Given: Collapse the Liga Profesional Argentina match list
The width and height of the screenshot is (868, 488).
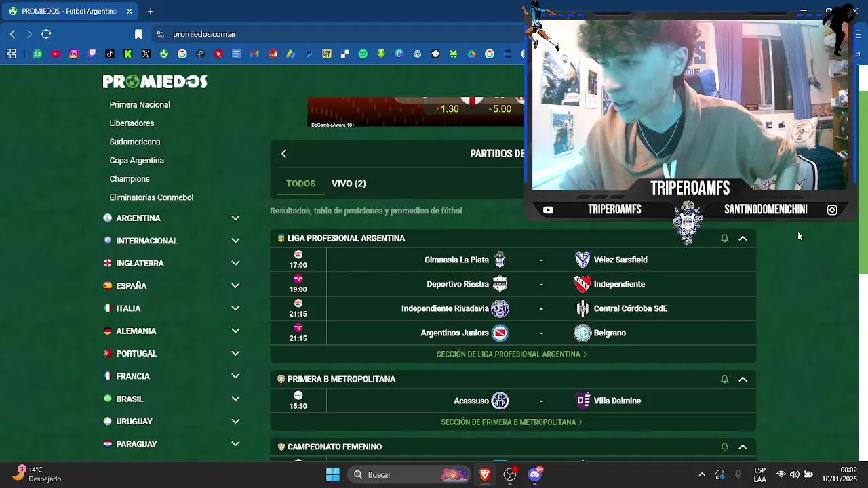Looking at the screenshot, I should (x=743, y=238).
